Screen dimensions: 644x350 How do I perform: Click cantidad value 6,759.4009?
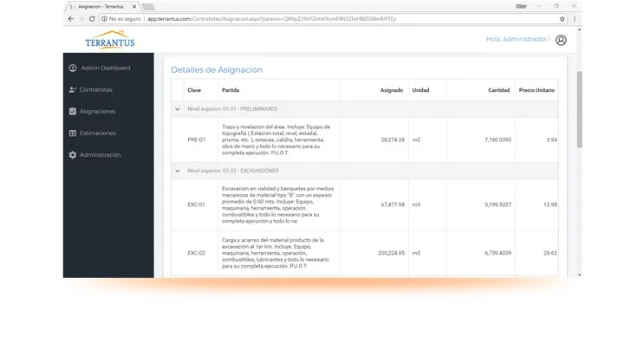coord(498,253)
